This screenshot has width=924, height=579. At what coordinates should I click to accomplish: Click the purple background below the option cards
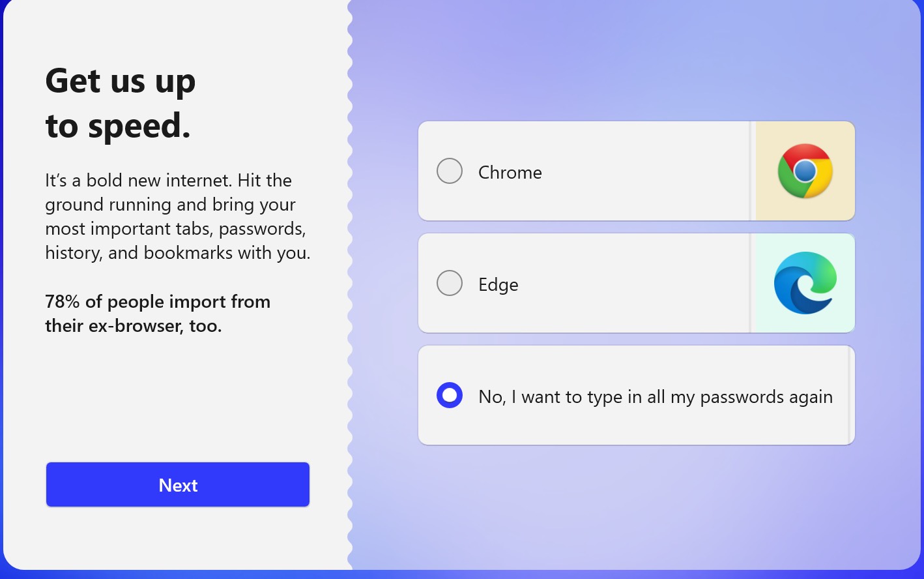point(636,509)
